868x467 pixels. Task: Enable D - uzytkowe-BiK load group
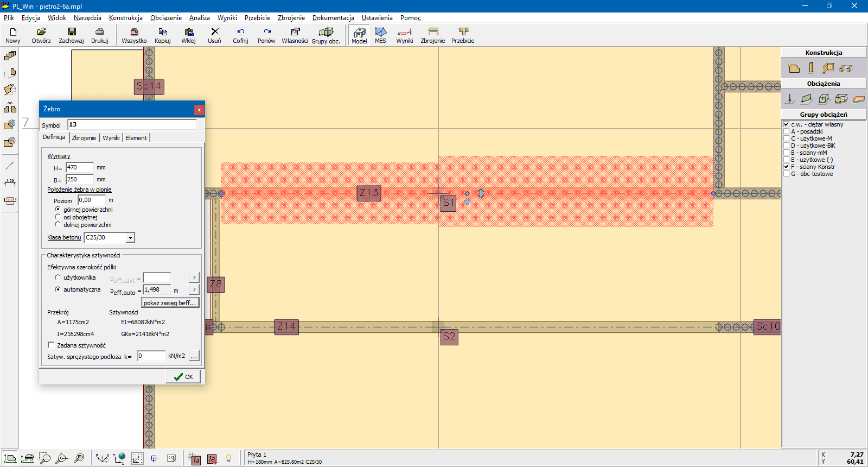787,146
